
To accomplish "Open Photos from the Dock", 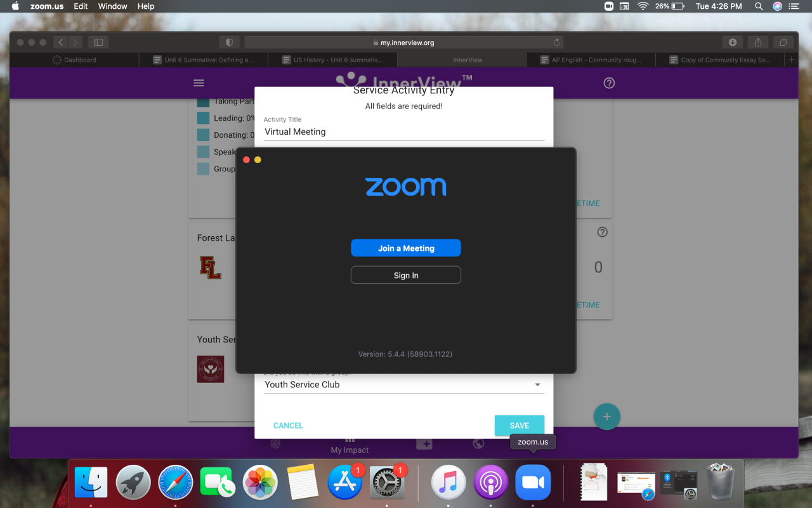I will coord(260,482).
